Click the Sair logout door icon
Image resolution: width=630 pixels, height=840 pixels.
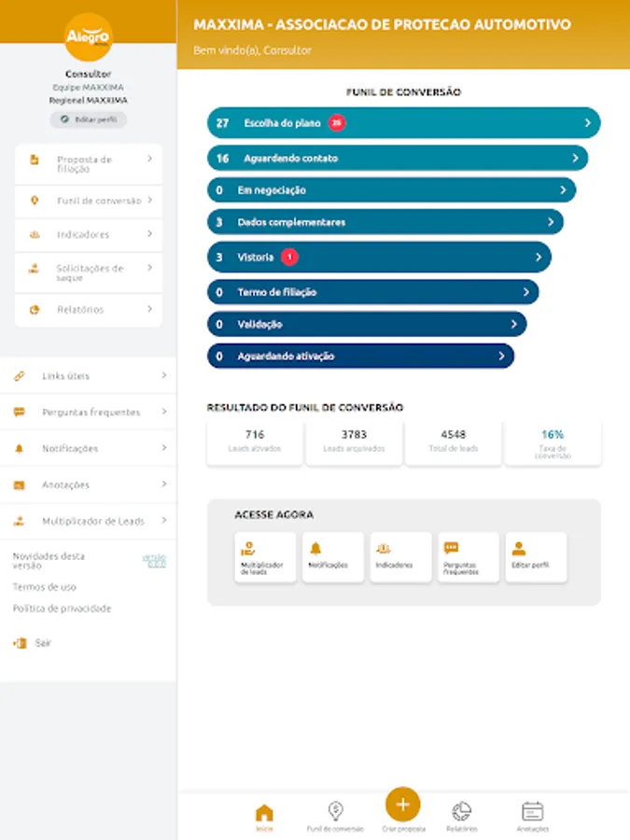(20, 643)
